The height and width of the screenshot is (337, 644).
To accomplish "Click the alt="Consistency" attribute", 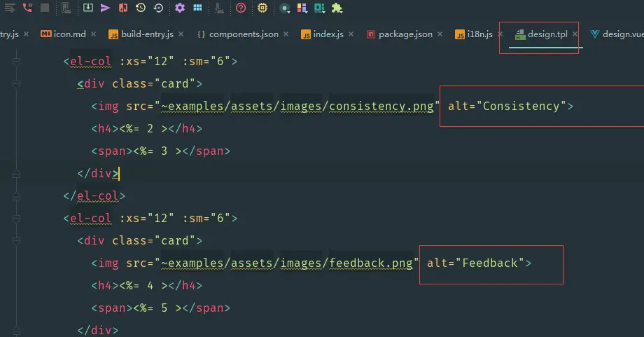I will [x=507, y=106].
